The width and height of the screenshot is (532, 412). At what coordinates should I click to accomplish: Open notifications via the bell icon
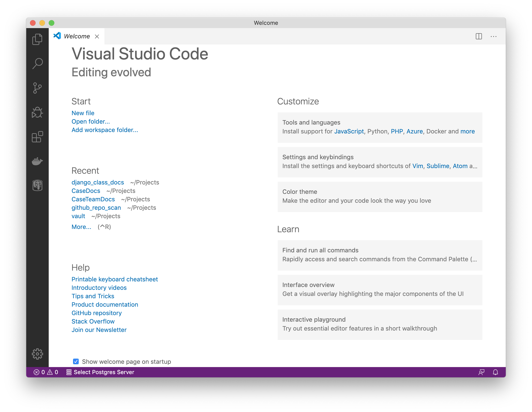tap(496, 372)
